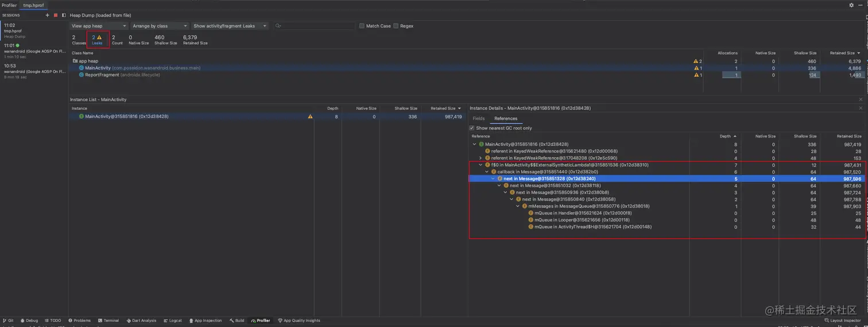The image size is (868, 327).
Task: Click the warning triangle next to Leaks count
Action: point(99,37)
